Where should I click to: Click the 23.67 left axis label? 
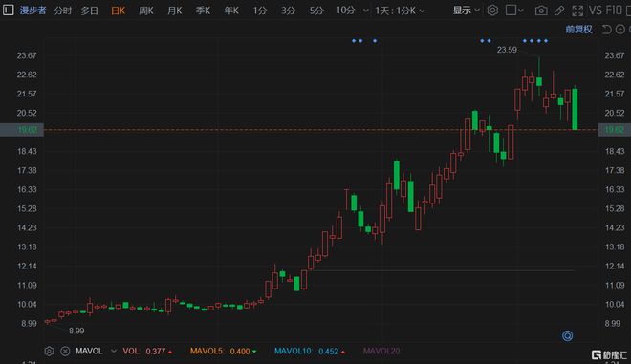(27, 55)
